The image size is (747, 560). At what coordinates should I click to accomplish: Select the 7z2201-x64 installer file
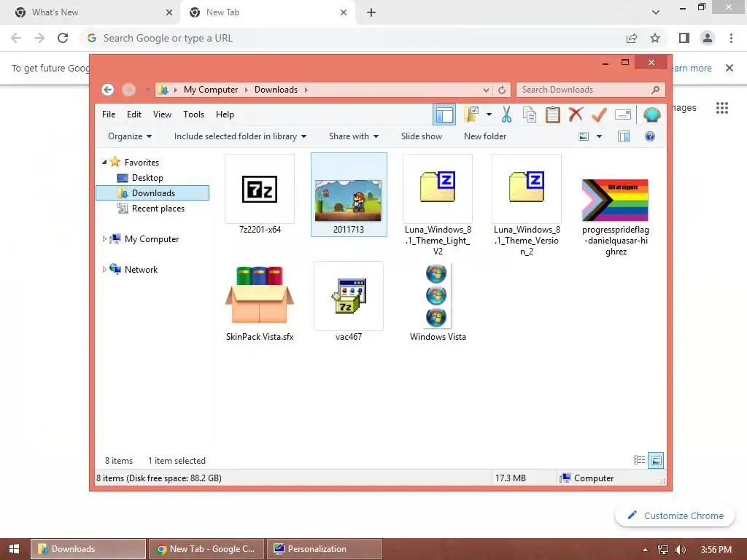260,194
